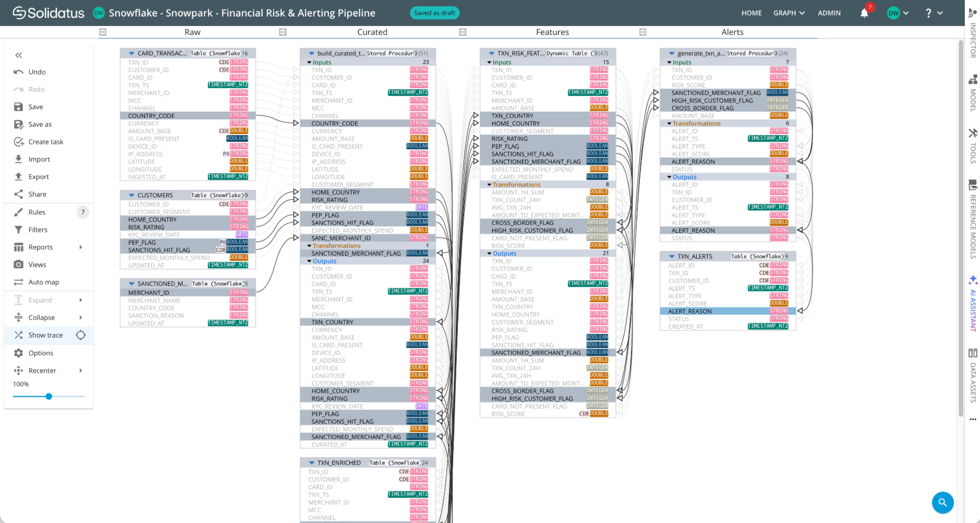This screenshot has width=980, height=523.
Task: Select HIGH_RISK_CUSTOMER_FLAG in generate_txn_a inputs
Action: 728,101
